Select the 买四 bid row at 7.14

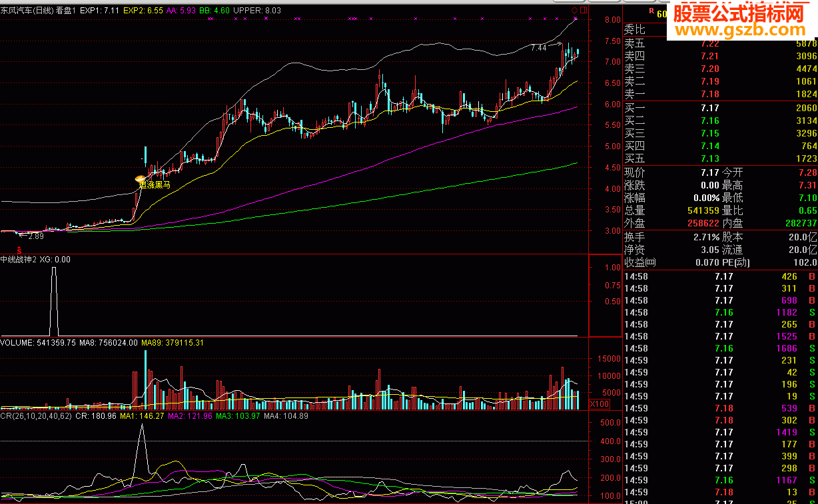point(720,146)
